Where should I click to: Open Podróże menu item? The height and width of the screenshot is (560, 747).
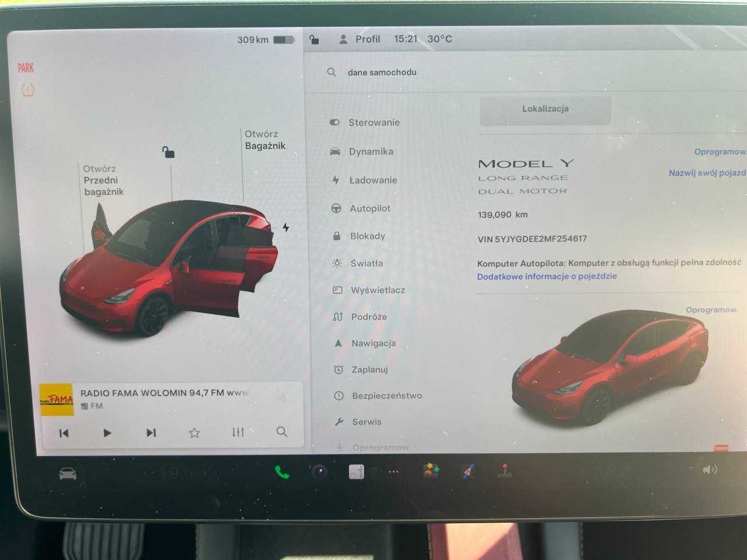click(x=368, y=317)
